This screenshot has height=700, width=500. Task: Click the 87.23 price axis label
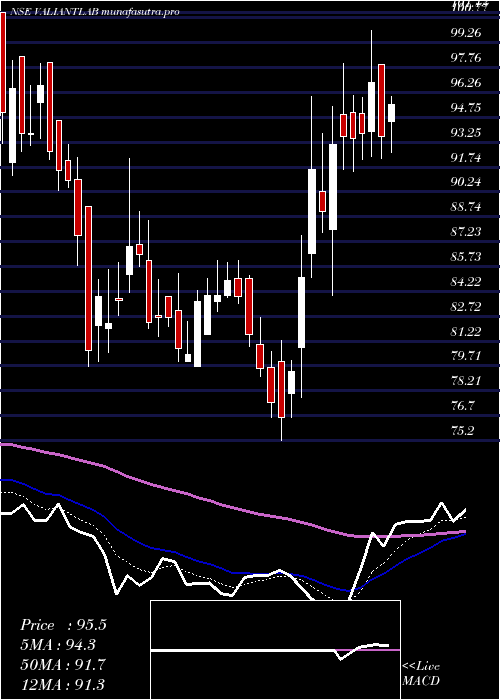tap(466, 231)
